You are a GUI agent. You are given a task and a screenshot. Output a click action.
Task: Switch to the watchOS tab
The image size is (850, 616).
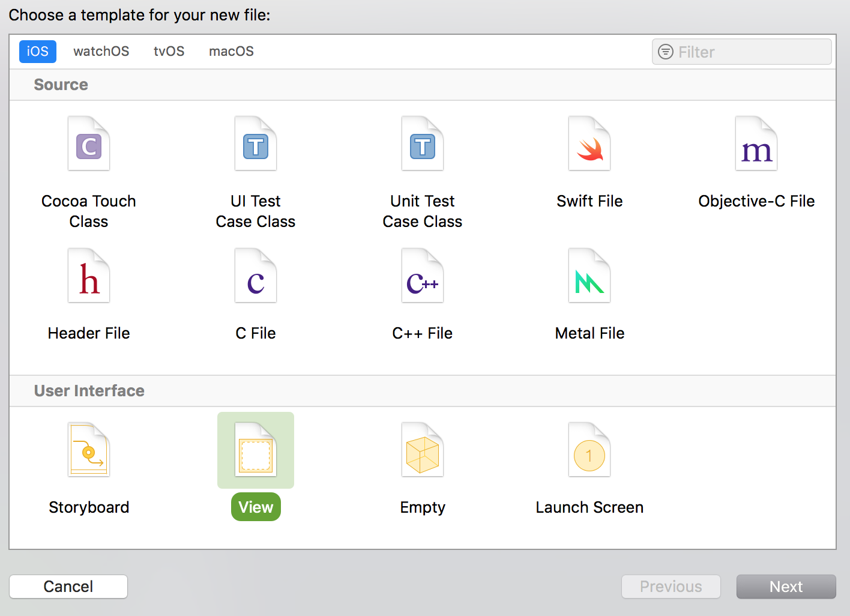click(101, 52)
